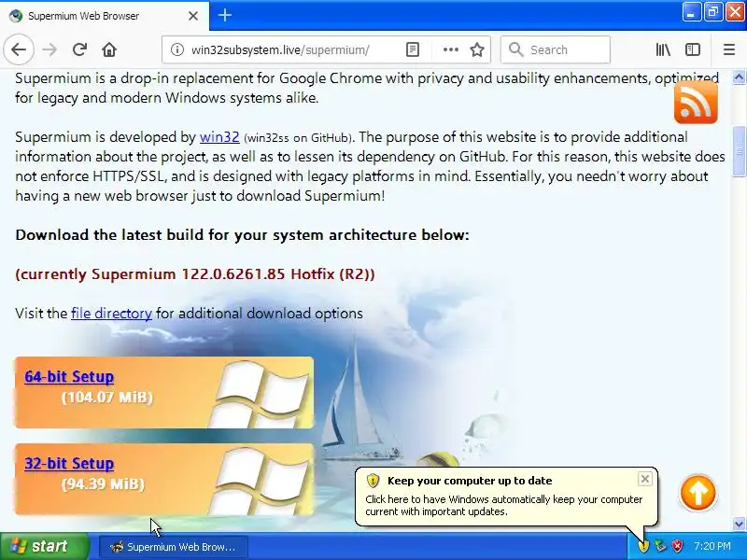Click the yellow shield icon in the balloon
The width and height of the screenshot is (747, 560).
[373, 481]
